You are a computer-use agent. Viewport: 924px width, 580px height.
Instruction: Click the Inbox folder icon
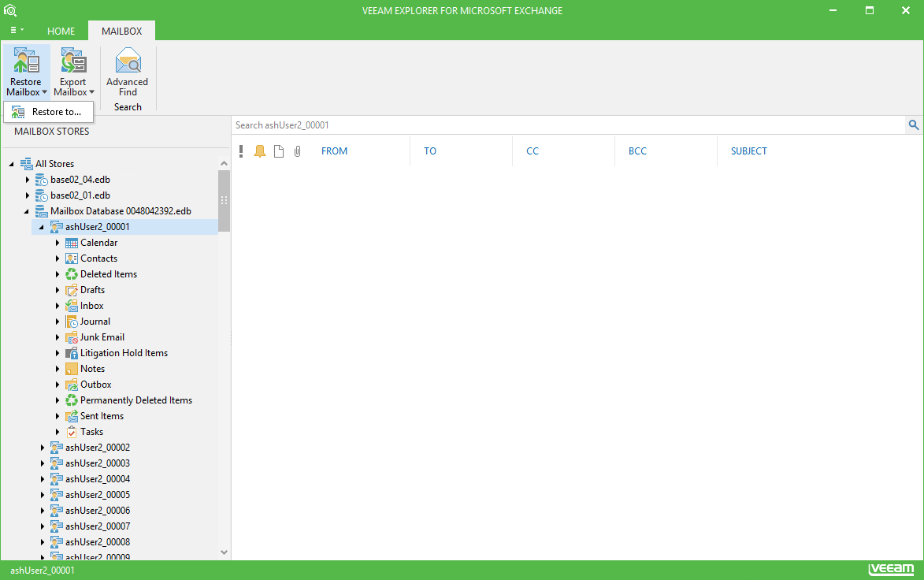pos(72,306)
